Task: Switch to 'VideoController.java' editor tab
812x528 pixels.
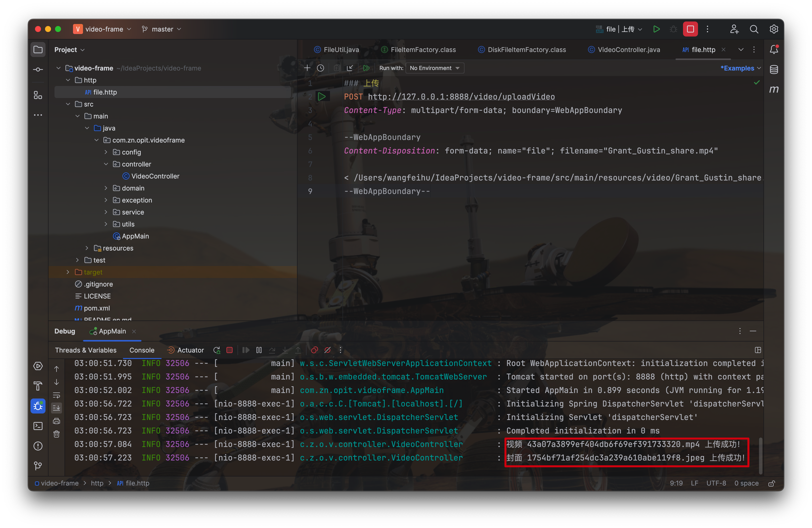Action: point(629,50)
